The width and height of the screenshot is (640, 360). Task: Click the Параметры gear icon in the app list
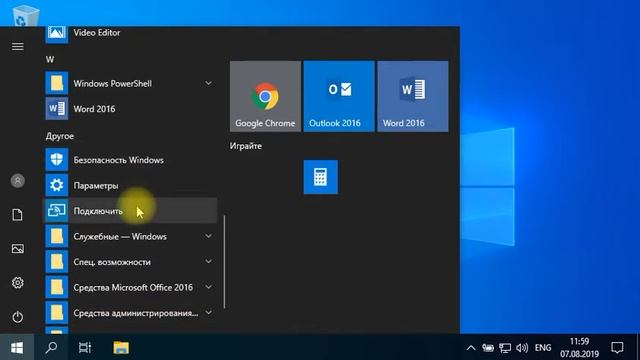coord(56,185)
